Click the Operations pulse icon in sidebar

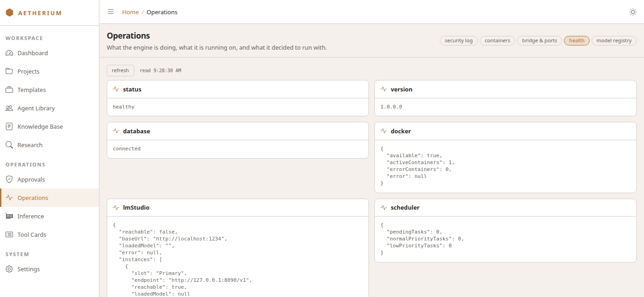[x=9, y=198]
